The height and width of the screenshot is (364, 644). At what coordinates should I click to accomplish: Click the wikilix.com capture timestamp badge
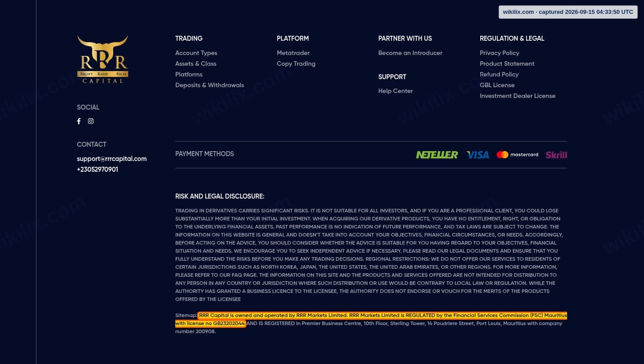568,12
